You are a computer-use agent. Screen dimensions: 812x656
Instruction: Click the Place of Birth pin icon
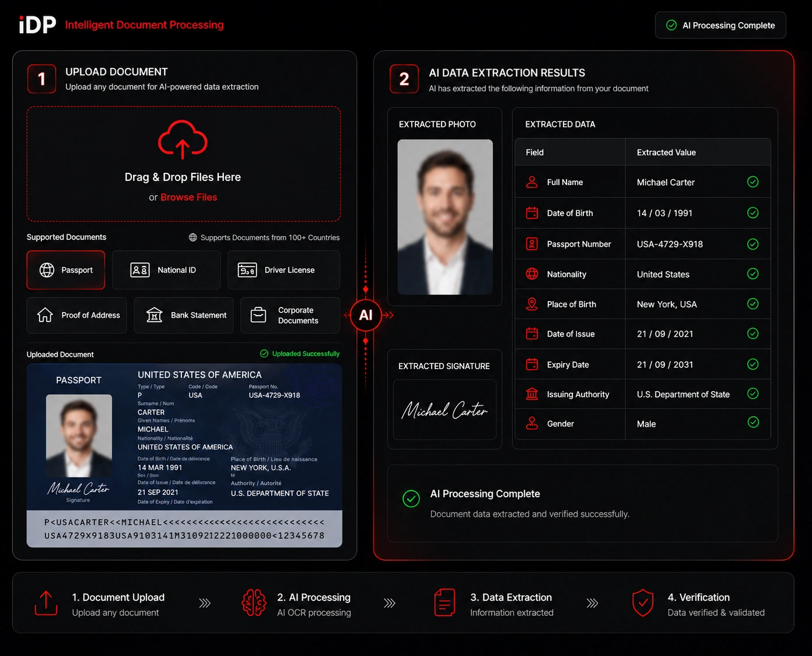pos(532,304)
